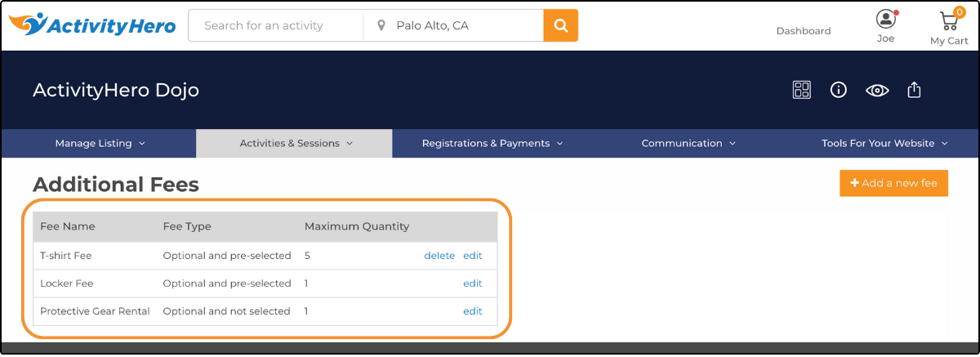Edit the Locker Fee
Image resolution: width=980 pixels, height=357 pixels.
473,283
